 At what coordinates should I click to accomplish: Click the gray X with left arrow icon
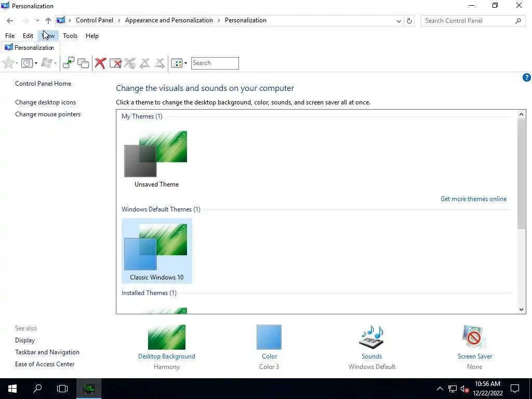(x=145, y=63)
